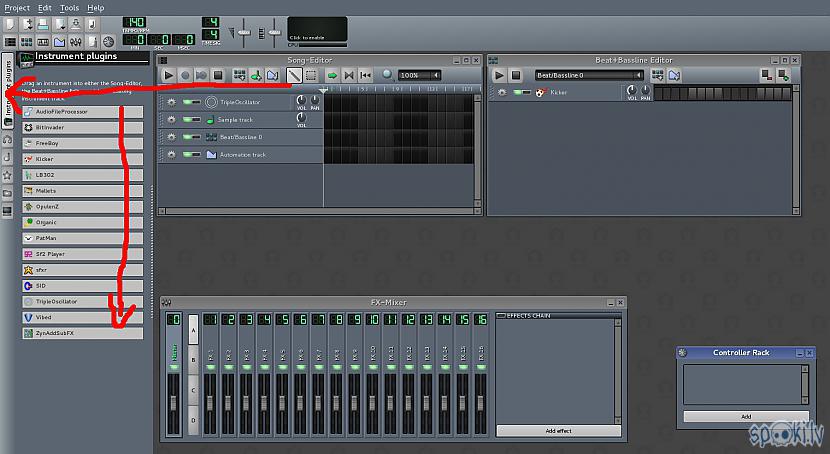Show the Song-Editor via main toolbar icon

(10, 41)
